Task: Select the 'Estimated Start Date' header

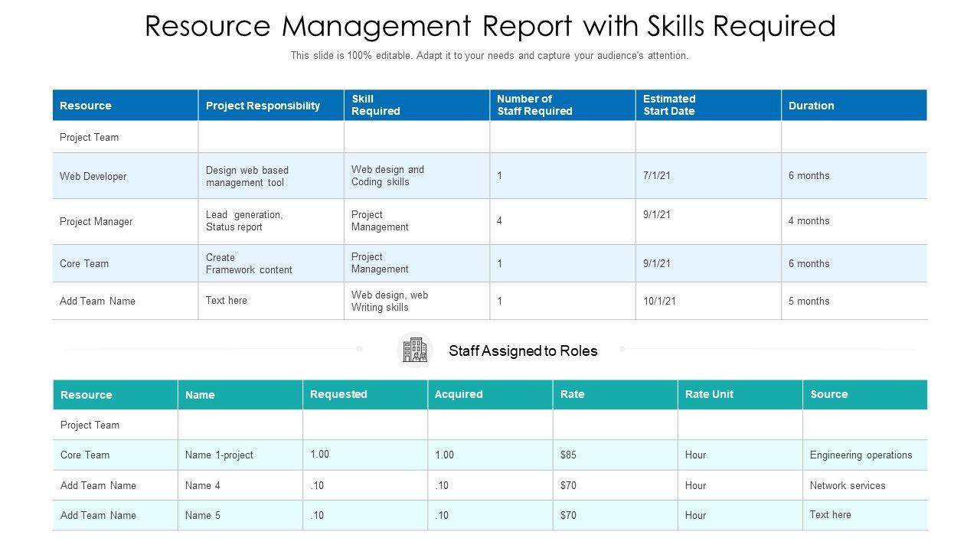Action: pos(708,106)
